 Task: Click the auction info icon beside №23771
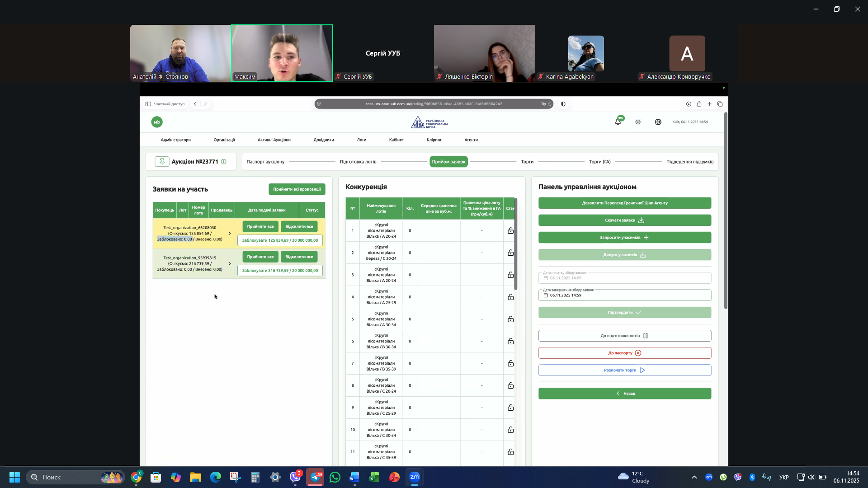tap(224, 162)
